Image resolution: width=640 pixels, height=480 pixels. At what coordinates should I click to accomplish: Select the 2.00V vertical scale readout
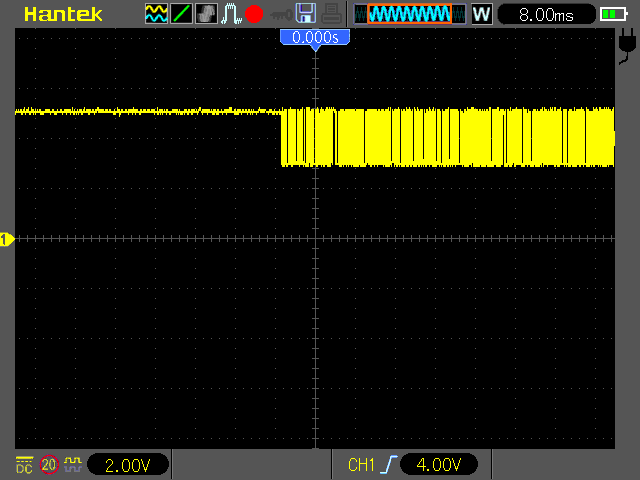pyautogui.click(x=128, y=465)
